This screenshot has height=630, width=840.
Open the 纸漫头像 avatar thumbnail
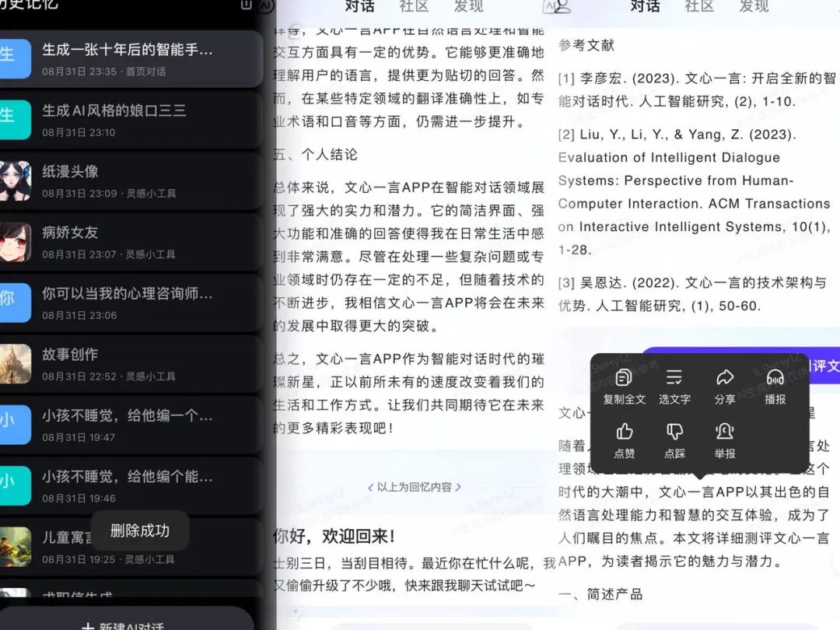pos(15,180)
